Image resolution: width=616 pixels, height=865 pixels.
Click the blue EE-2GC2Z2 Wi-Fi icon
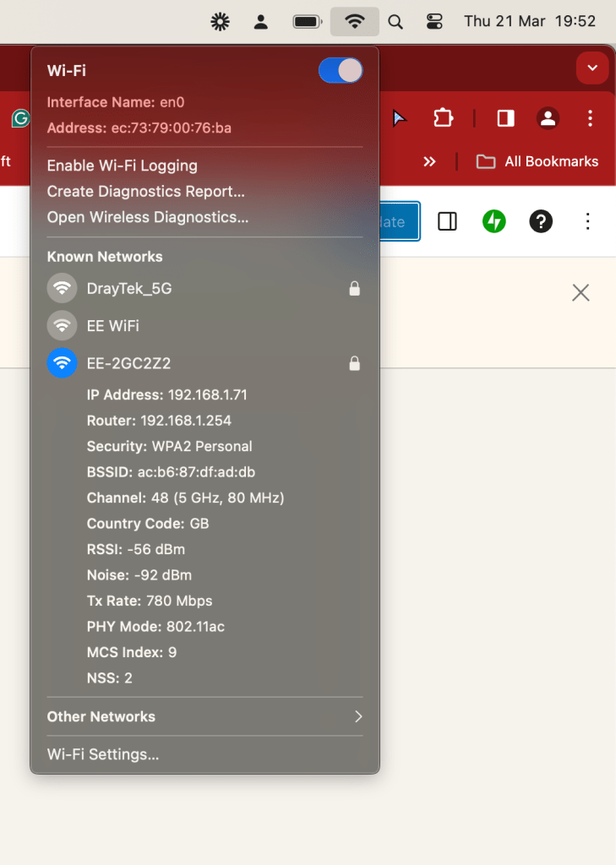[62, 363]
